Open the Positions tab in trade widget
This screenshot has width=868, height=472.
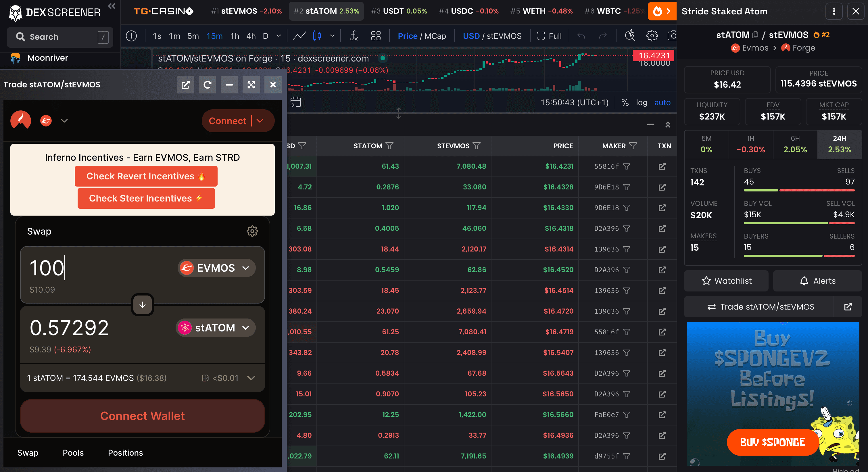tap(125, 452)
